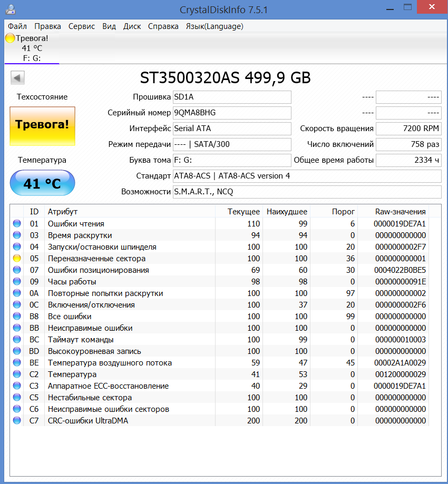Image resolution: width=448 pixels, height=484 pixels.
Task: Open the Язык(Language) menu
Action: [215, 26]
